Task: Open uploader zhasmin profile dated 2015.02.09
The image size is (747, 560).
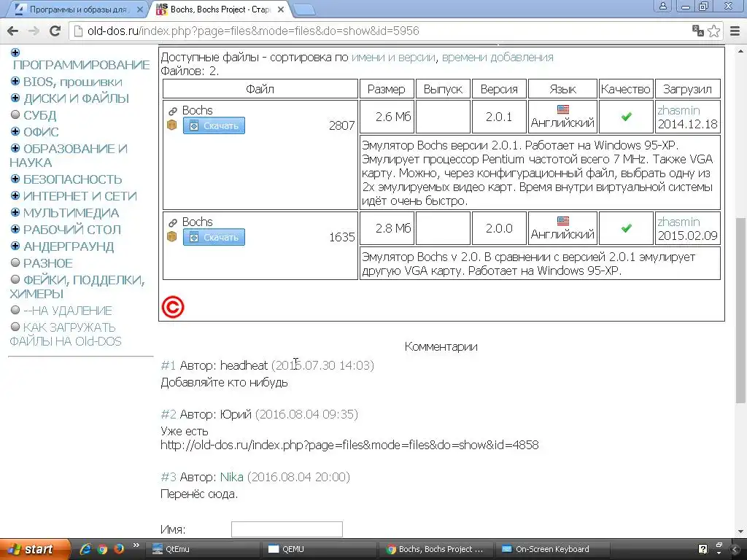Action: 678,222
